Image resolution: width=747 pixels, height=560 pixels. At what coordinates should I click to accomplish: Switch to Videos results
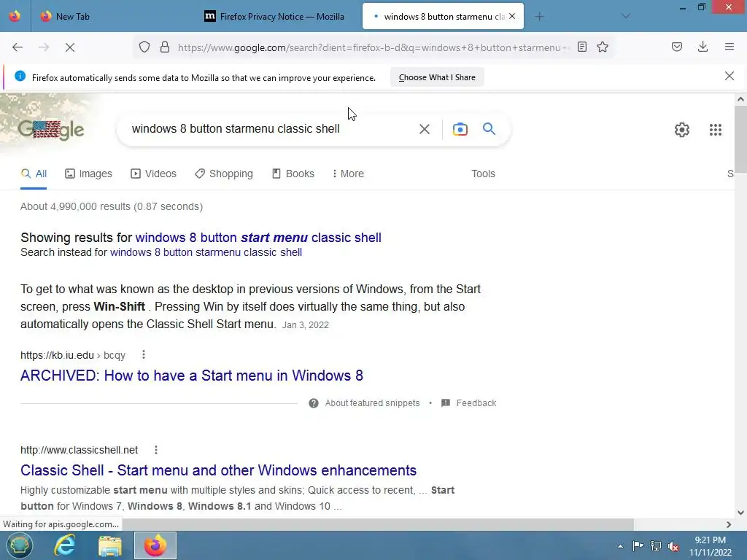153,174
